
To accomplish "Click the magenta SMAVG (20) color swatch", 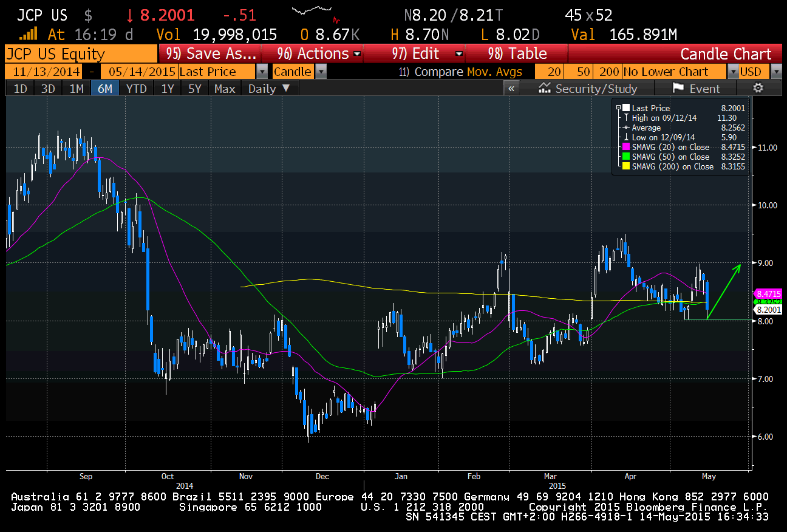I will (x=625, y=147).
